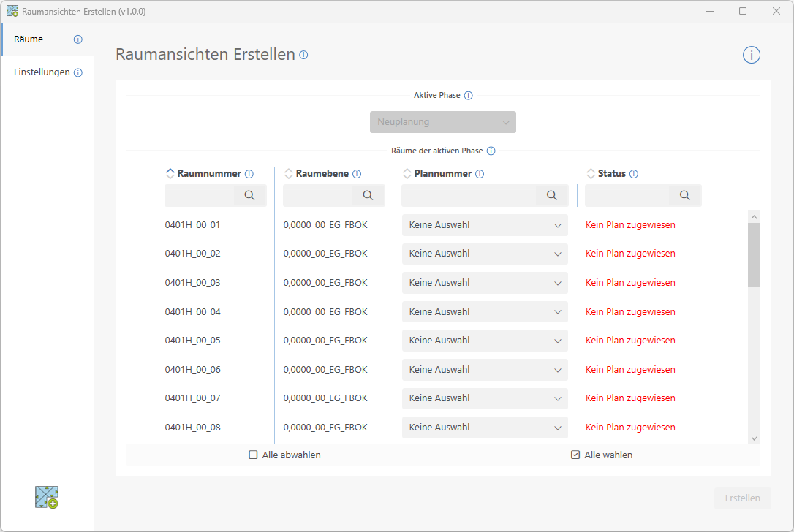This screenshot has height=532, width=794.
Task: Open the Neuplanung active phase dropdown
Action: click(443, 122)
